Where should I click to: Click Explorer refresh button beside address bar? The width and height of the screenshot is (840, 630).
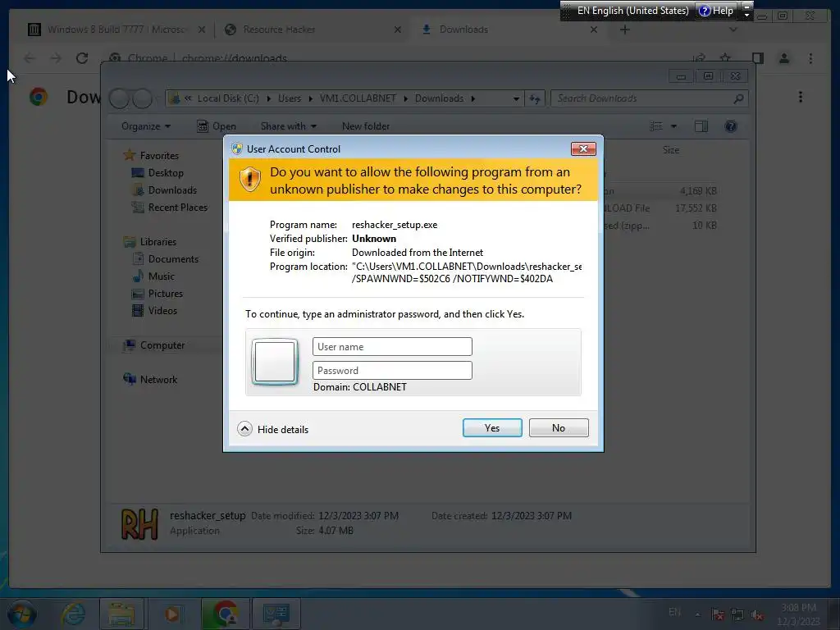535,98
